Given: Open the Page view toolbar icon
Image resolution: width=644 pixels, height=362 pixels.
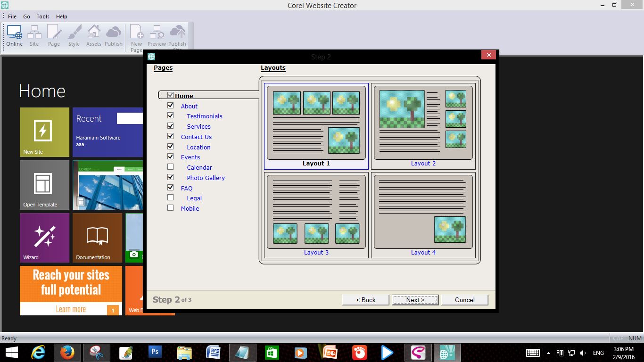Looking at the screenshot, I should point(54,36).
